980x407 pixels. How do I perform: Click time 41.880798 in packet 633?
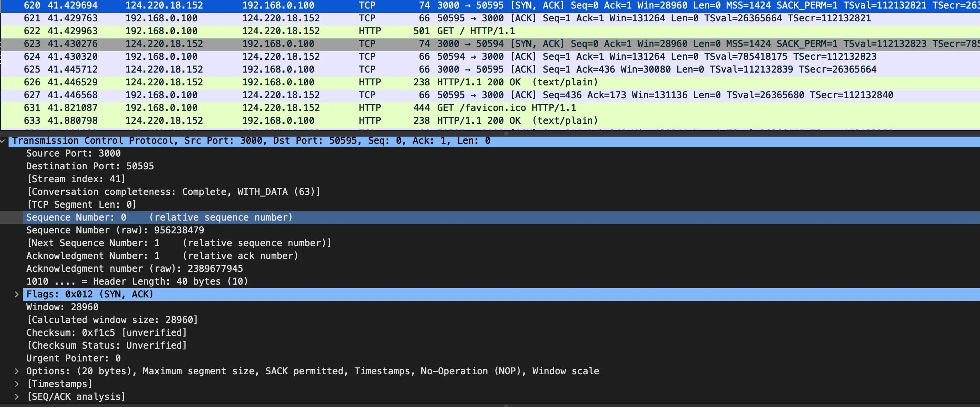(73, 121)
